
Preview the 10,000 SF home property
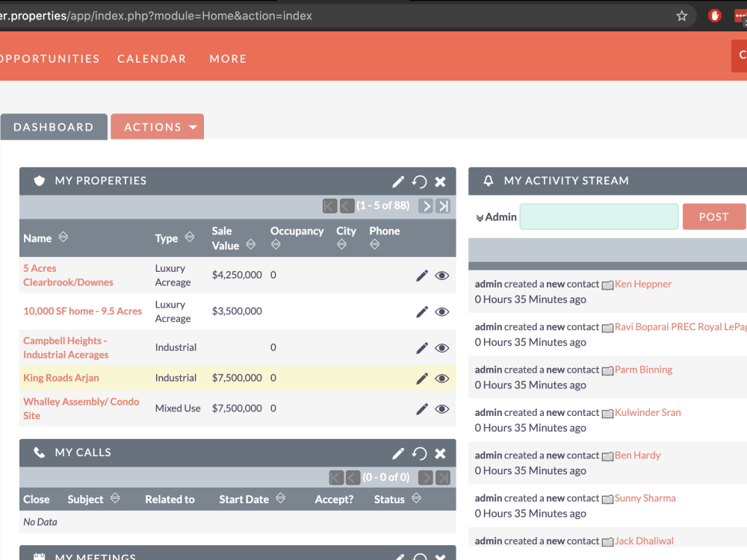(x=441, y=311)
